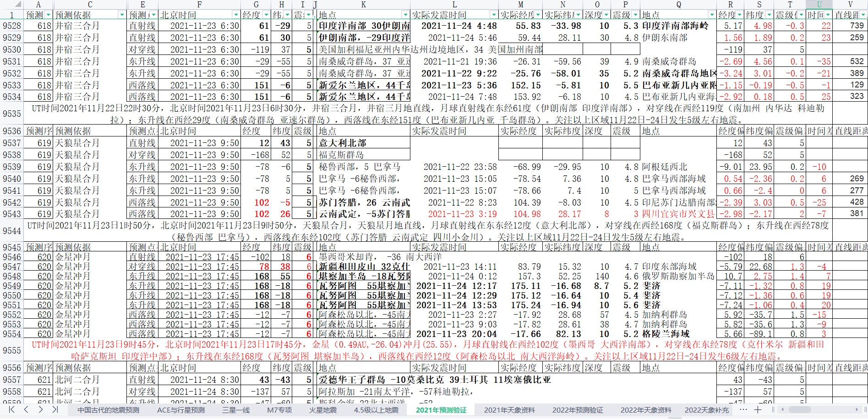
Task: Click the horizontal scrollbar thumb
Action: click(800, 410)
